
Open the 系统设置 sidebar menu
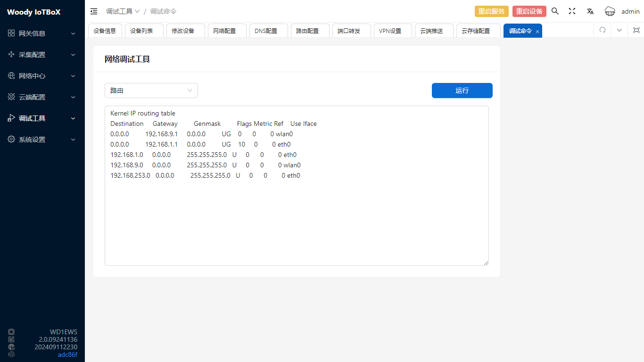42,140
